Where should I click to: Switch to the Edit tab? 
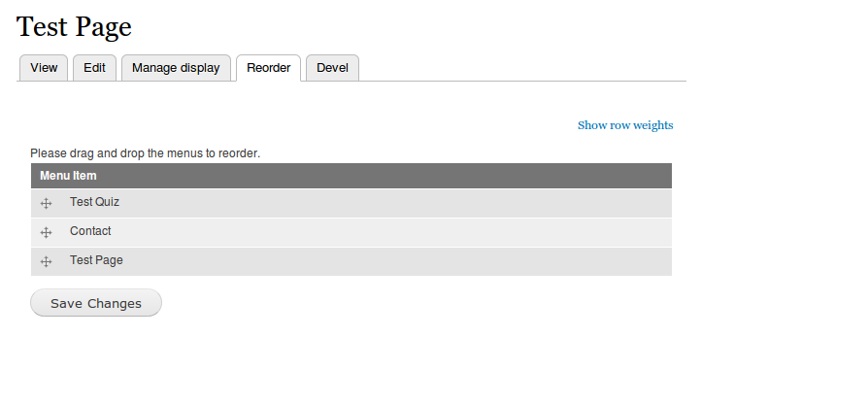(x=94, y=68)
